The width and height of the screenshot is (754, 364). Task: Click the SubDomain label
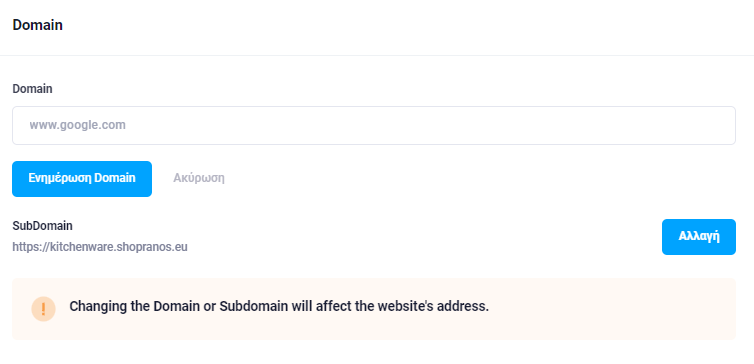(x=42, y=226)
